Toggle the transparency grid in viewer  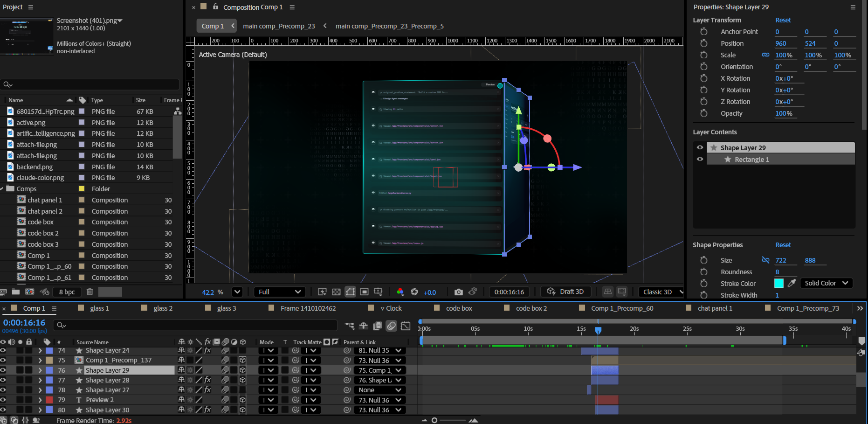(x=336, y=292)
